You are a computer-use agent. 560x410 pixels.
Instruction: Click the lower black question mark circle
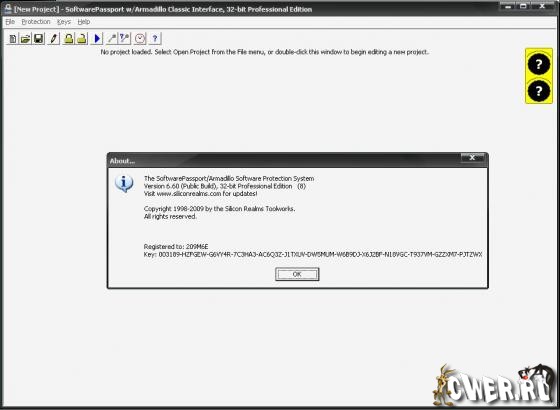tap(539, 91)
